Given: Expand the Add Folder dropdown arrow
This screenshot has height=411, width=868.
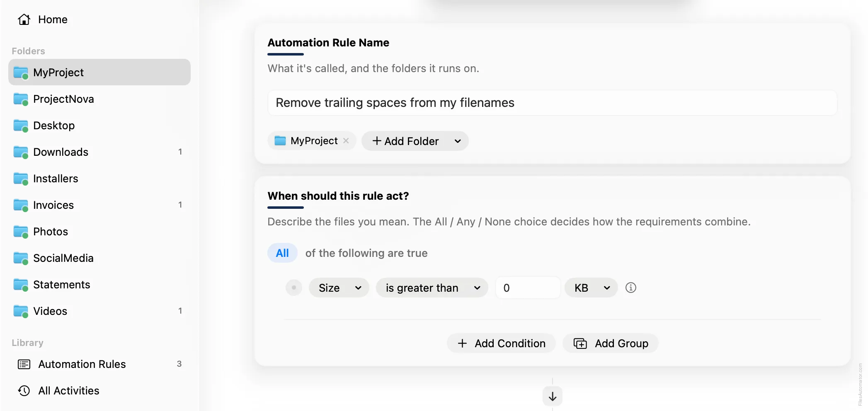Looking at the screenshot, I should pyautogui.click(x=458, y=141).
